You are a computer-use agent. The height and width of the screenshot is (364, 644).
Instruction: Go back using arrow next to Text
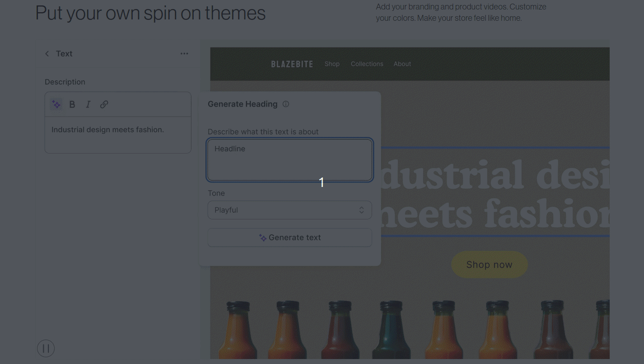[x=47, y=54]
